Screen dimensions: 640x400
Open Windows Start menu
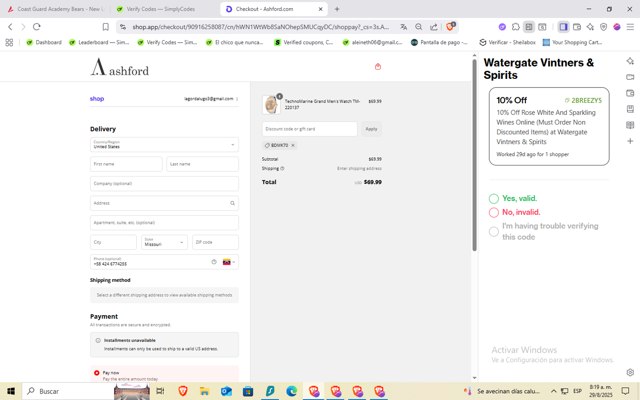(x=11, y=391)
